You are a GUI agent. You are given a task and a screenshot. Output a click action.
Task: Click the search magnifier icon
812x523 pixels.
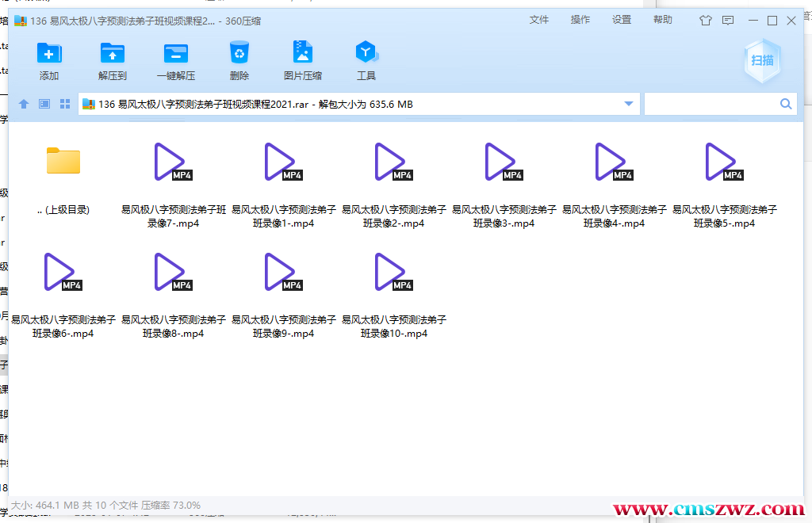[x=786, y=103]
